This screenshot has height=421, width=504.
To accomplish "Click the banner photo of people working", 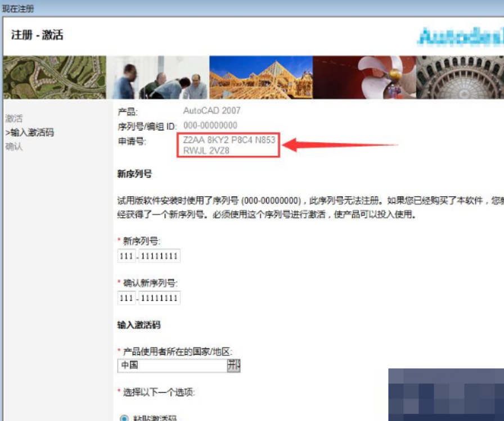I will [x=159, y=77].
